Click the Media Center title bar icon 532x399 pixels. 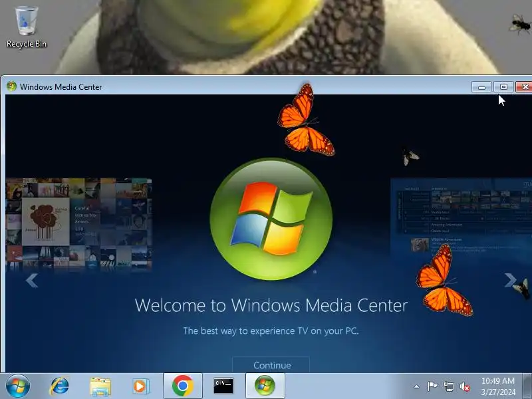click(x=11, y=86)
